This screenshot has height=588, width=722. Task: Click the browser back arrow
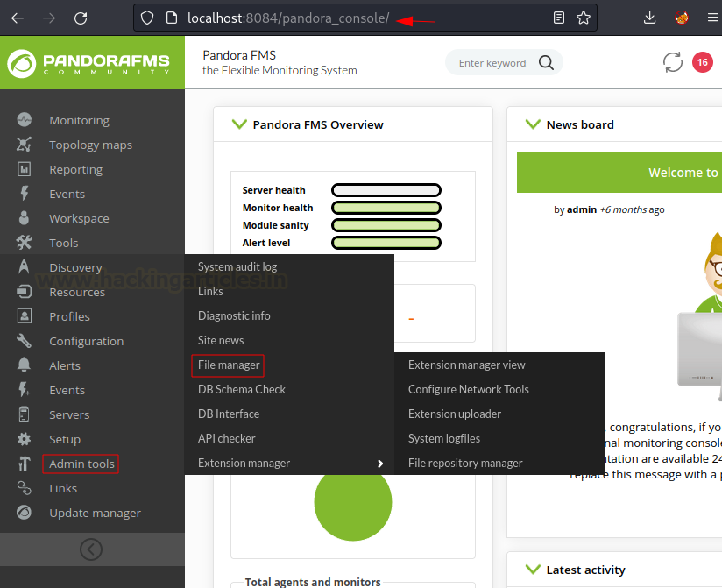18,18
